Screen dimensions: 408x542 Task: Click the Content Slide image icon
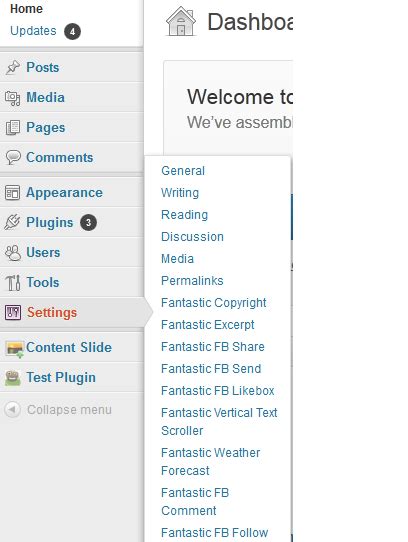pyautogui.click(x=15, y=348)
